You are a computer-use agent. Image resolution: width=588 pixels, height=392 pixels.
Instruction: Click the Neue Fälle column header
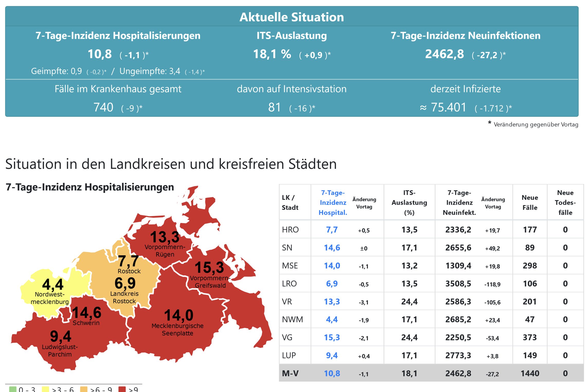pos(530,202)
